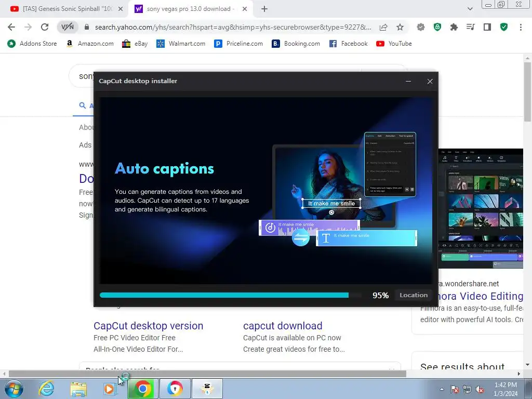Open Chrome three-dot menu

pos(521,27)
